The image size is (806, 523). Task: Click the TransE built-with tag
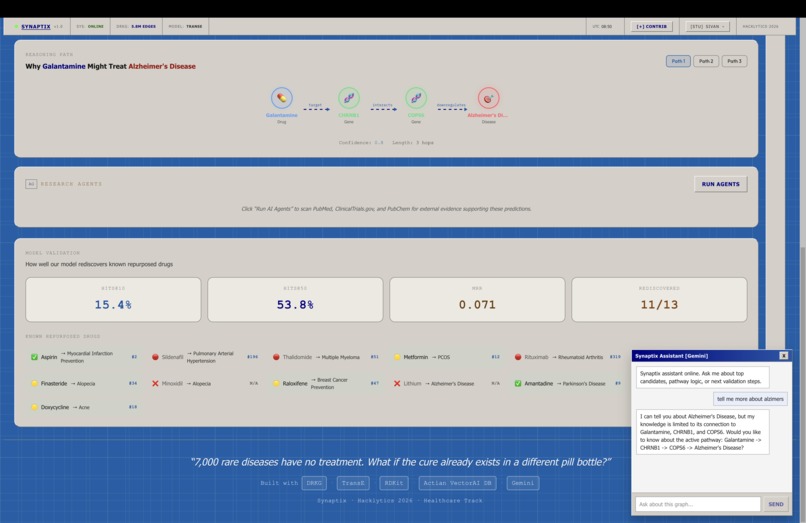coord(353,483)
